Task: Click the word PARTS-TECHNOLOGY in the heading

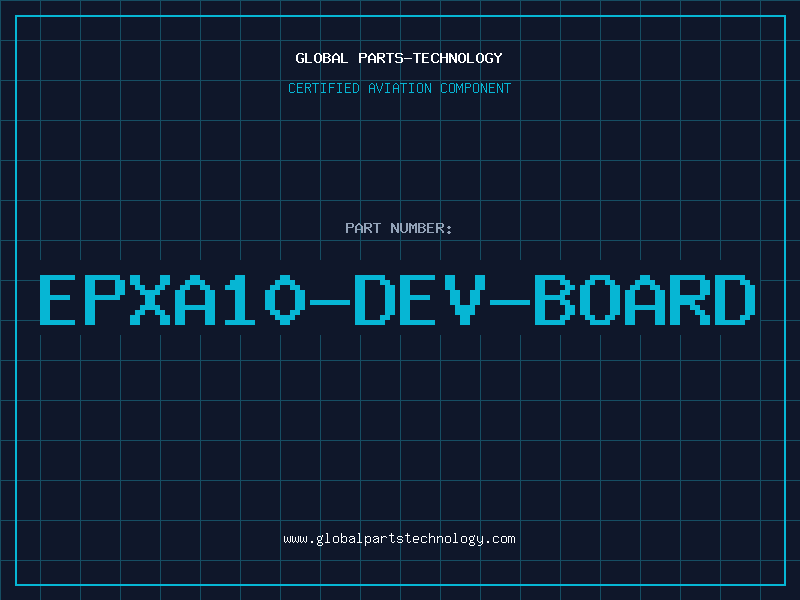Action: coord(430,58)
